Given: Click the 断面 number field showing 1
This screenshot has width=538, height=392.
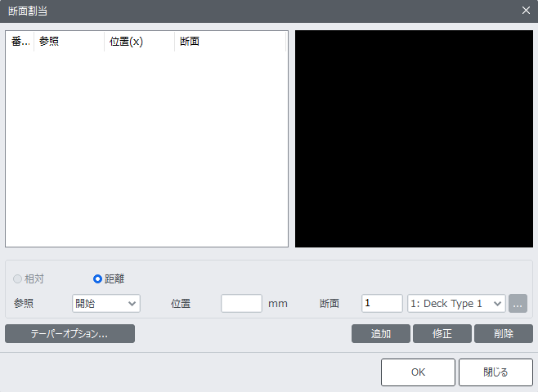Looking at the screenshot, I should point(382,304).
